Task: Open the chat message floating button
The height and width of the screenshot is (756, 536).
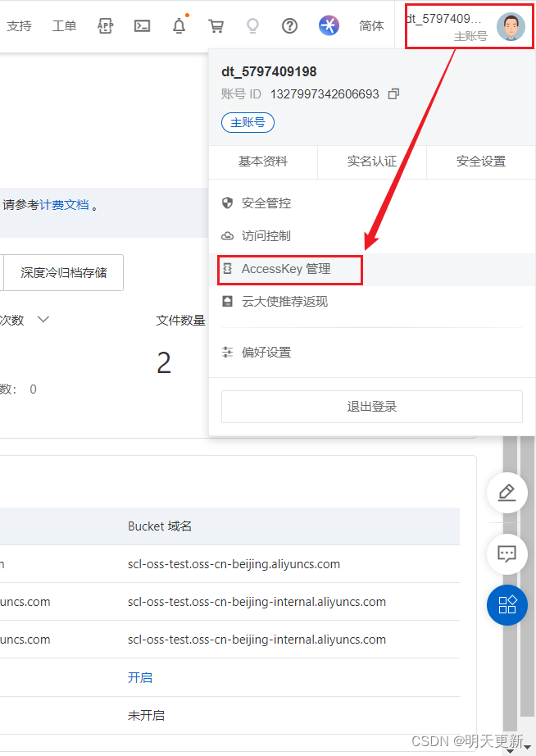Action: (507, 553)
